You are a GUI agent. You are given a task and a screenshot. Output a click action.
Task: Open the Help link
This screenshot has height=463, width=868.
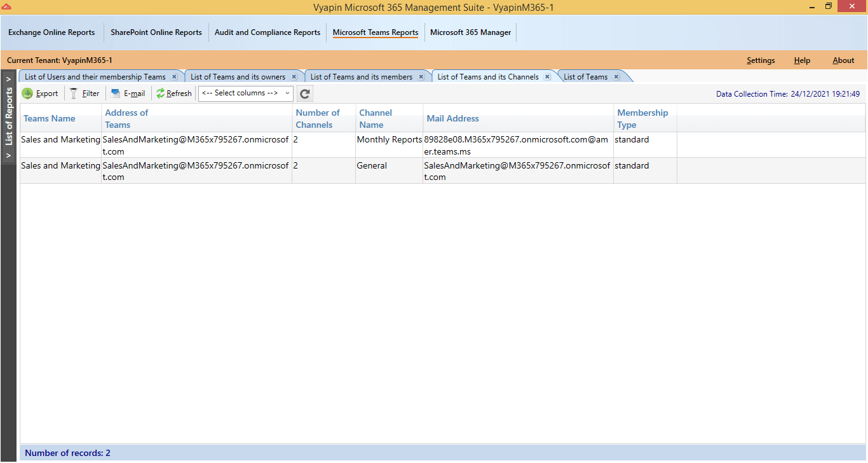point(802,60)
